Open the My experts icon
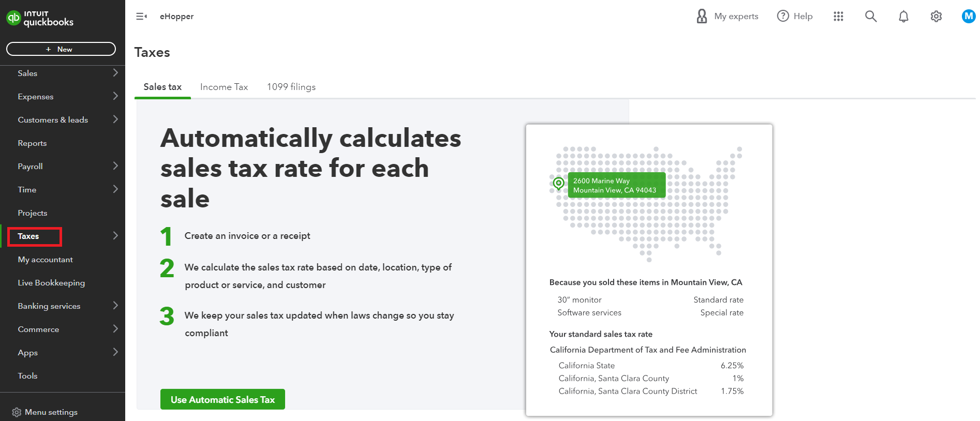The image size is (980, 421). click(702, 16)
